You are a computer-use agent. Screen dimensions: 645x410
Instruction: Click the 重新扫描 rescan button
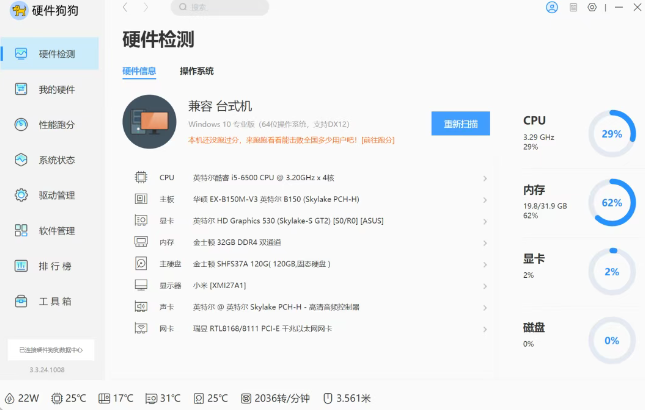coord(460,123)
